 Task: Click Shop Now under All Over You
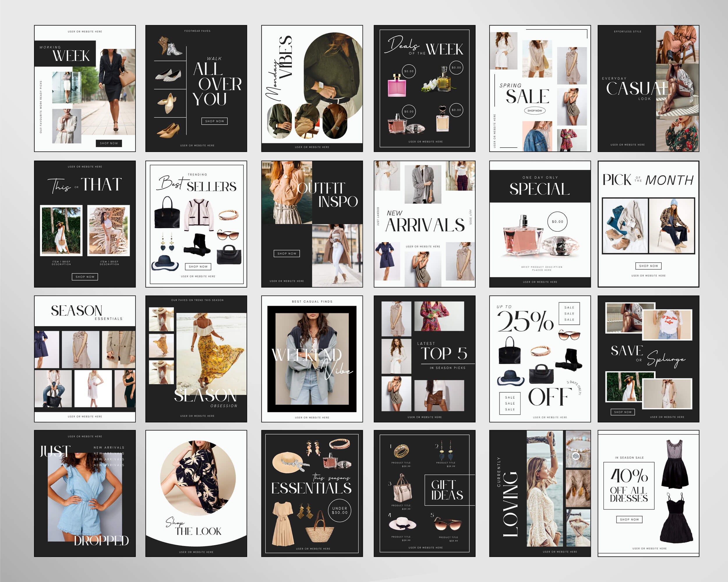point(214,121)
